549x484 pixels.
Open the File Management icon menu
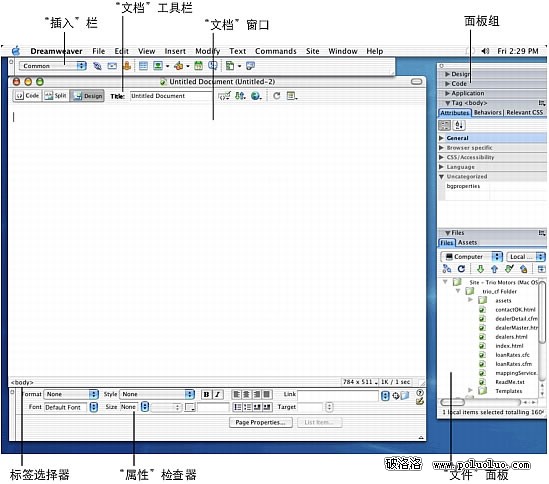240,96
